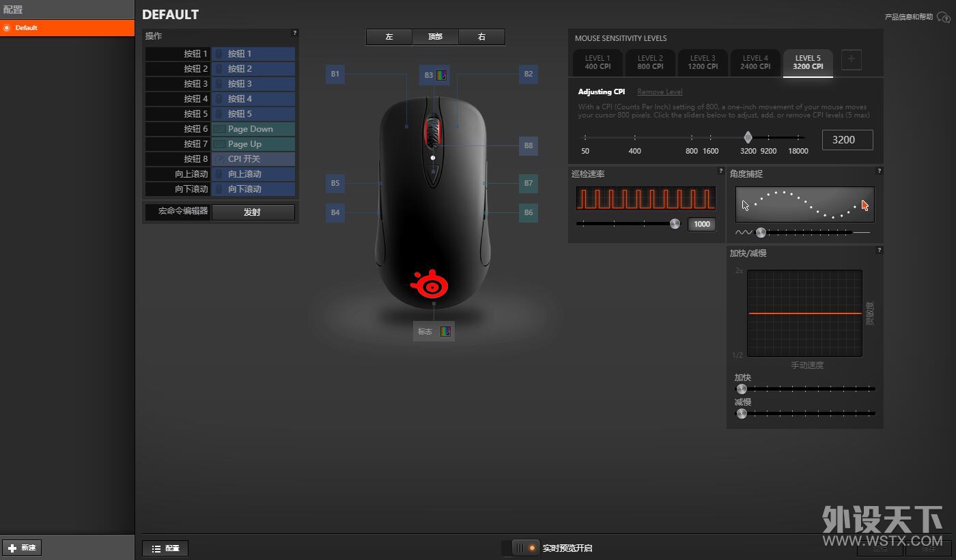Click the Remove Level link

click(x=660, y=92)
